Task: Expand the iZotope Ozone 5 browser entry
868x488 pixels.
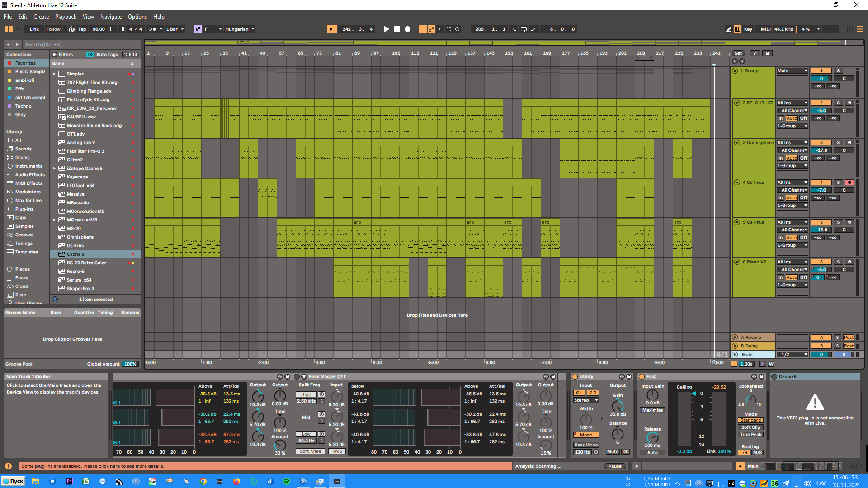Action: tap(54, 169)
